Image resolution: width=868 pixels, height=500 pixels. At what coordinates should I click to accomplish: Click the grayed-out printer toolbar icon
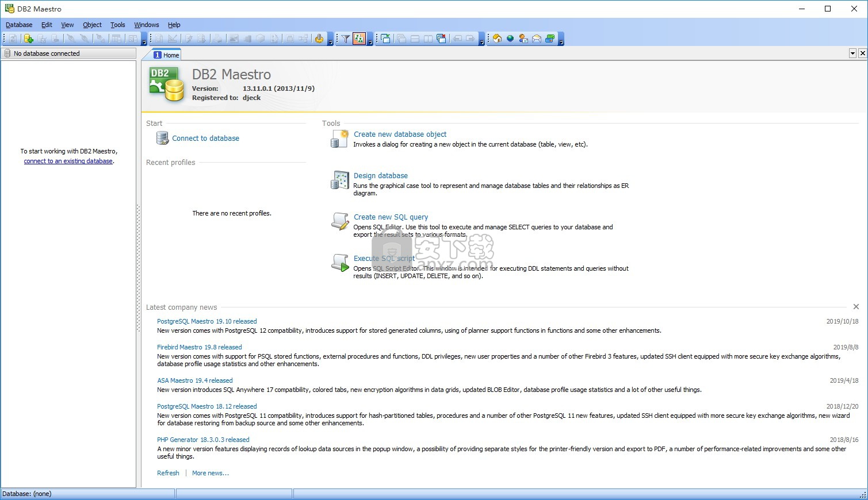pos(217,39)
